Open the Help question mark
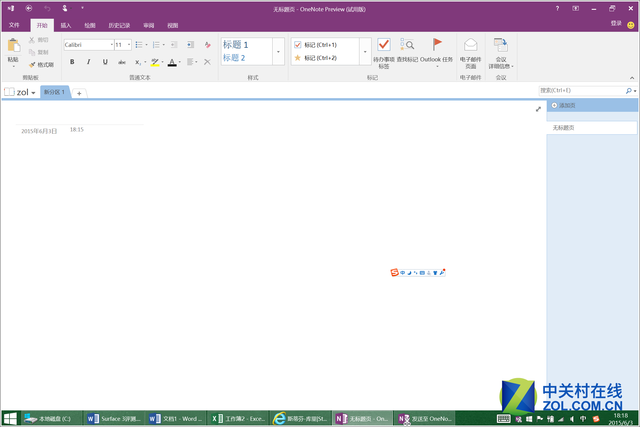Screen dimensions: 640x427 click(x=557, y=8)
